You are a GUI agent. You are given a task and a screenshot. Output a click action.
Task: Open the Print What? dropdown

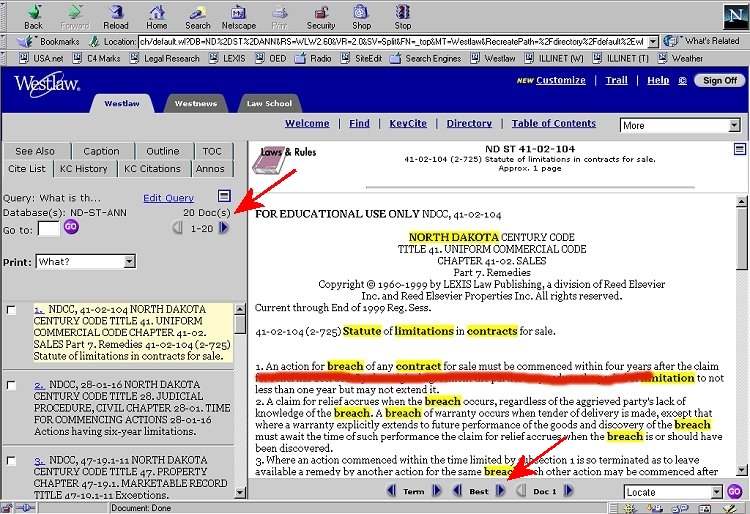[86, 262]
